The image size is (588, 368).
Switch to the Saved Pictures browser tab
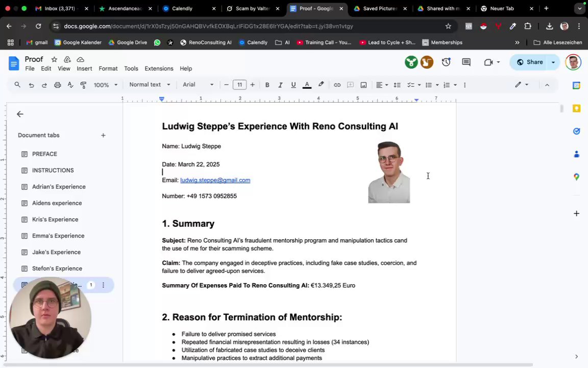[380, 8]
